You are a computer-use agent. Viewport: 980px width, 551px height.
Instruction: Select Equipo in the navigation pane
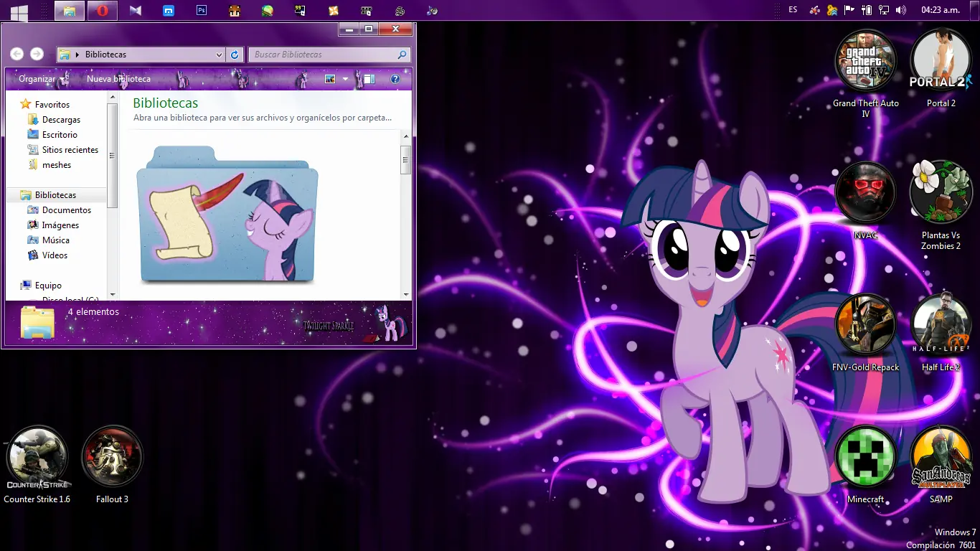point(41,285)
